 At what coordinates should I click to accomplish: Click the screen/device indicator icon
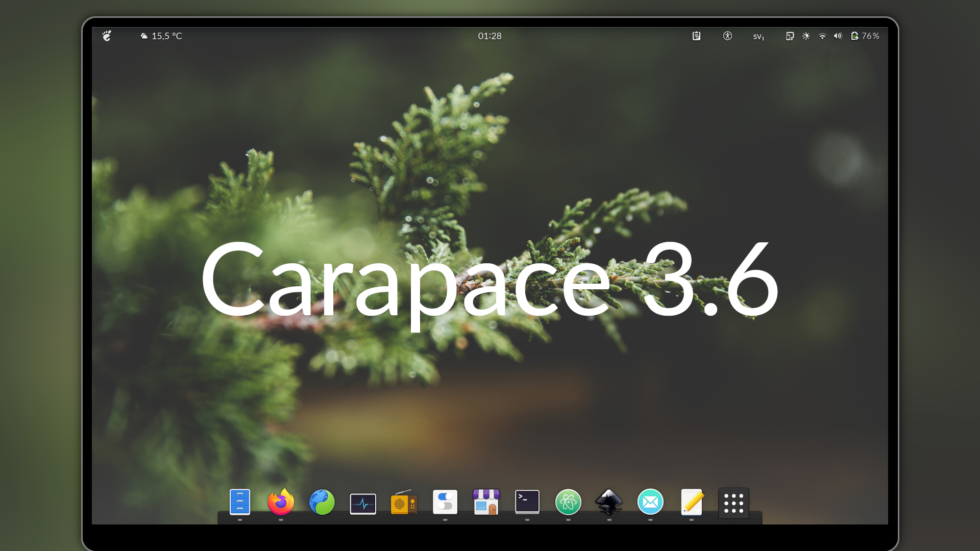pyautogui.click(x=790, y=36)
